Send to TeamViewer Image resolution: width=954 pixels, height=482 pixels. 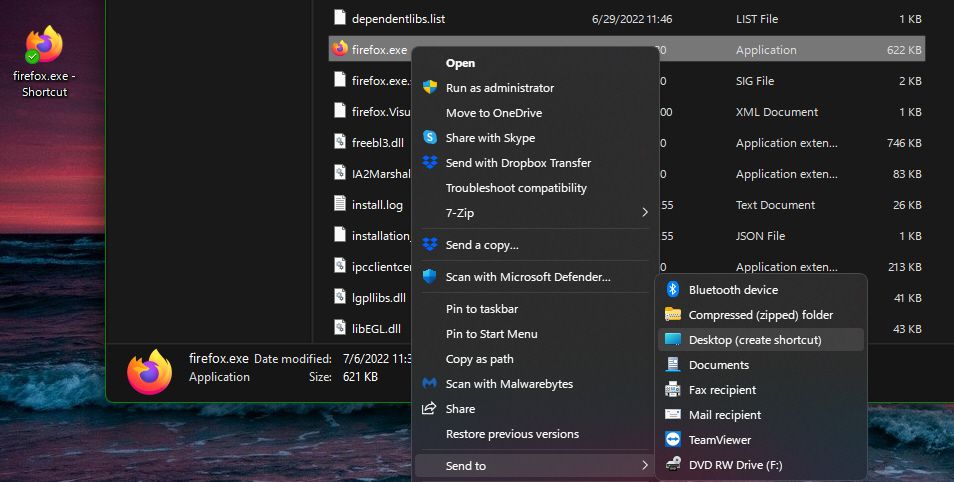[x=720, y=440]
